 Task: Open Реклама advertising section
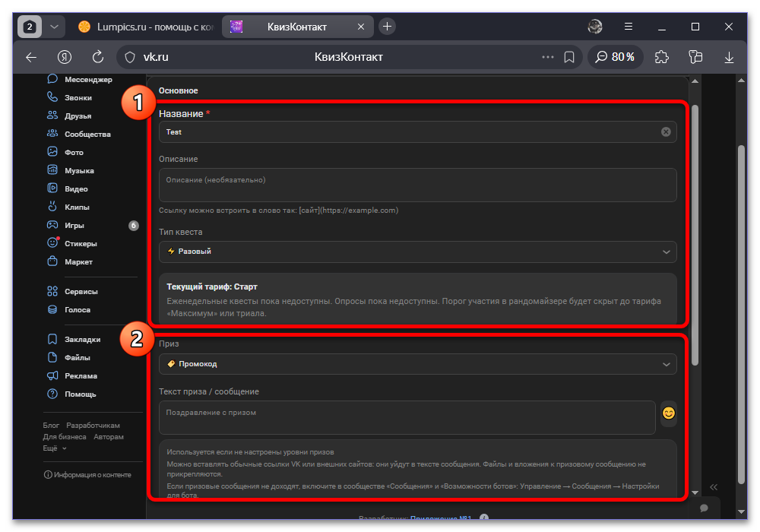click(72, 376)
